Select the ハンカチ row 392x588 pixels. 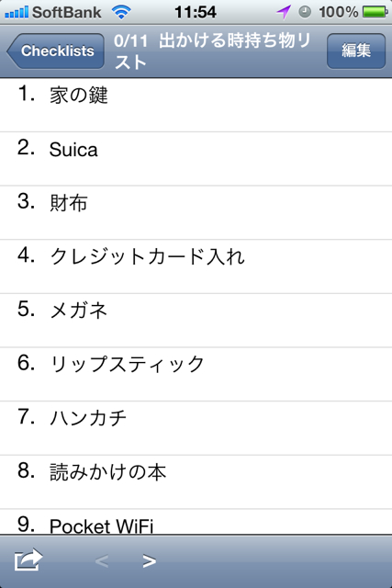tap(196, 428)
